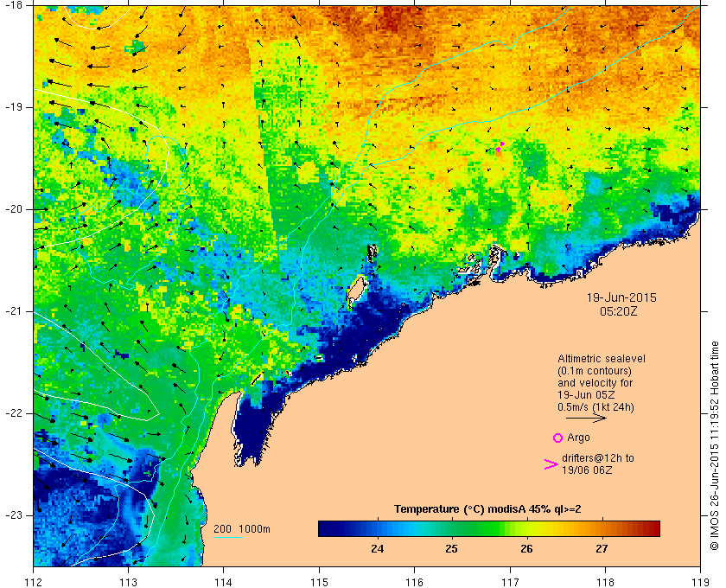The height and width of the screenshot is (588, 726).
Task: Click the latitude label -18
Action: point(13,5)
